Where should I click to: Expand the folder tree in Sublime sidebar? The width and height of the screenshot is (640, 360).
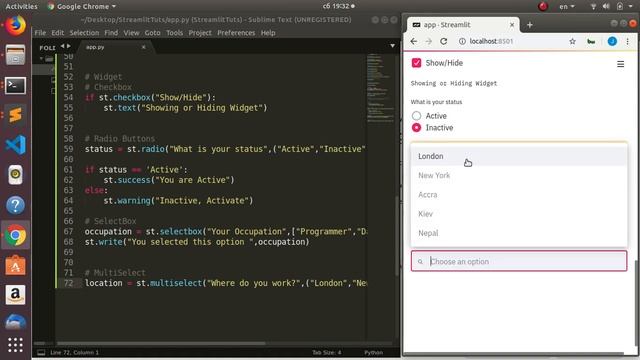click(x=41, y=59)
